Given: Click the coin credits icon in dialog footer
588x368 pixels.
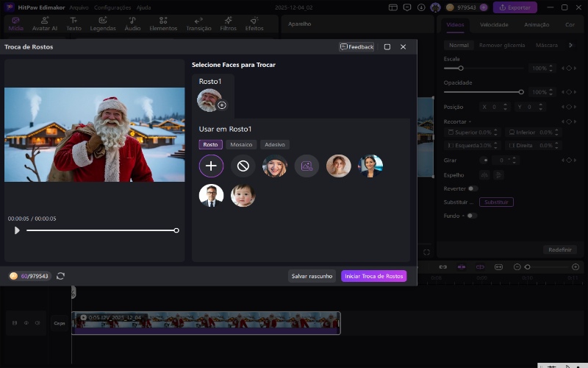Looking at the screenshot, I should 14,276.
